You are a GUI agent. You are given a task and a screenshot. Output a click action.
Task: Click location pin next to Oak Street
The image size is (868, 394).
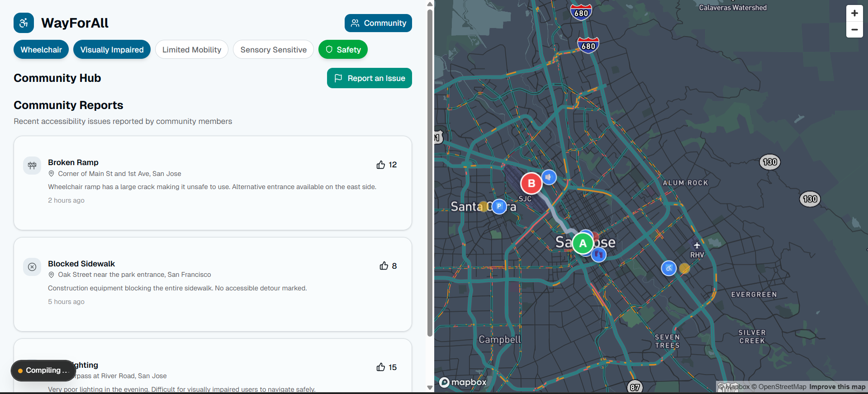click(51, 275)
